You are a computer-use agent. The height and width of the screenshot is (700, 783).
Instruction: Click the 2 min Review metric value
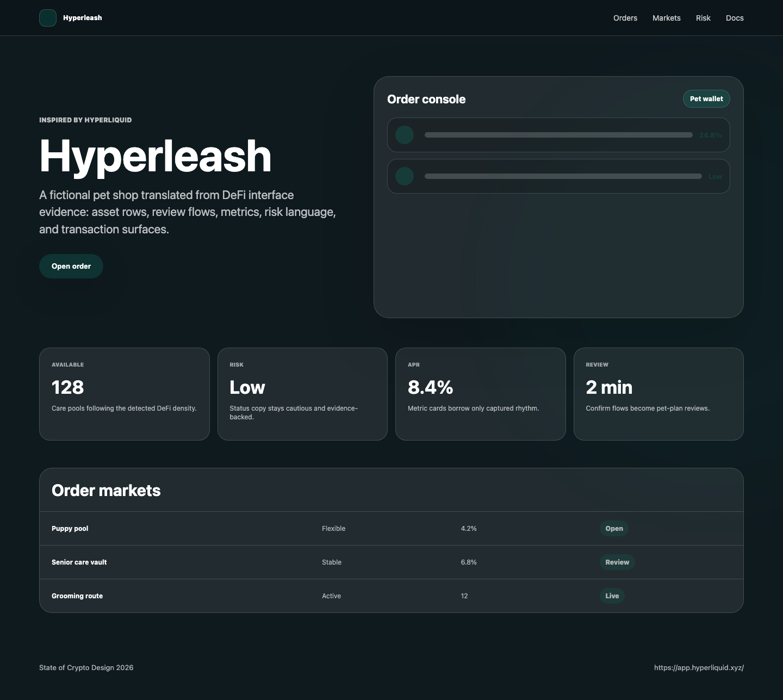[x=609, y=387]
